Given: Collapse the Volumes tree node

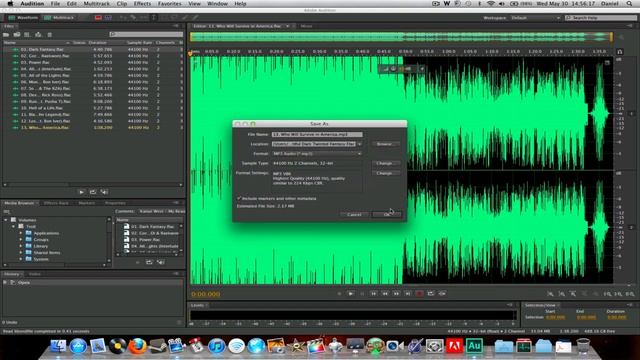Looking at the screenshot, I should [x=6, y=220].
